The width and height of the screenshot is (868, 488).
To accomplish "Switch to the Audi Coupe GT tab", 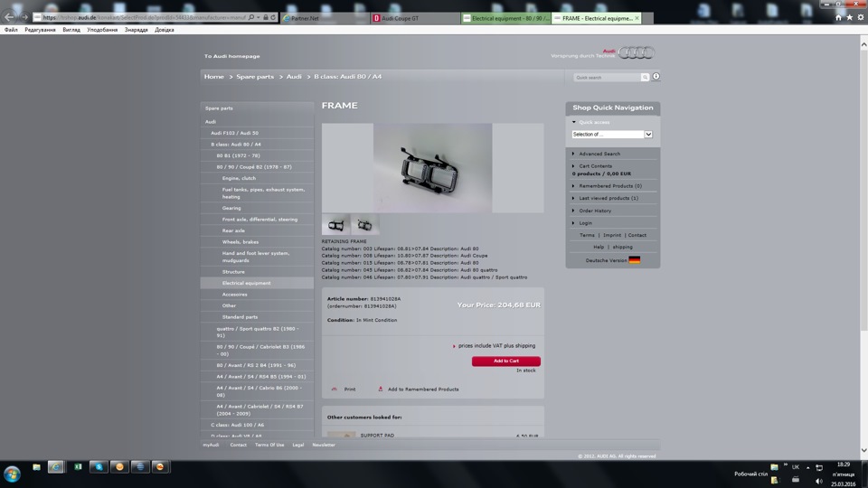I will tap(415, 18).
